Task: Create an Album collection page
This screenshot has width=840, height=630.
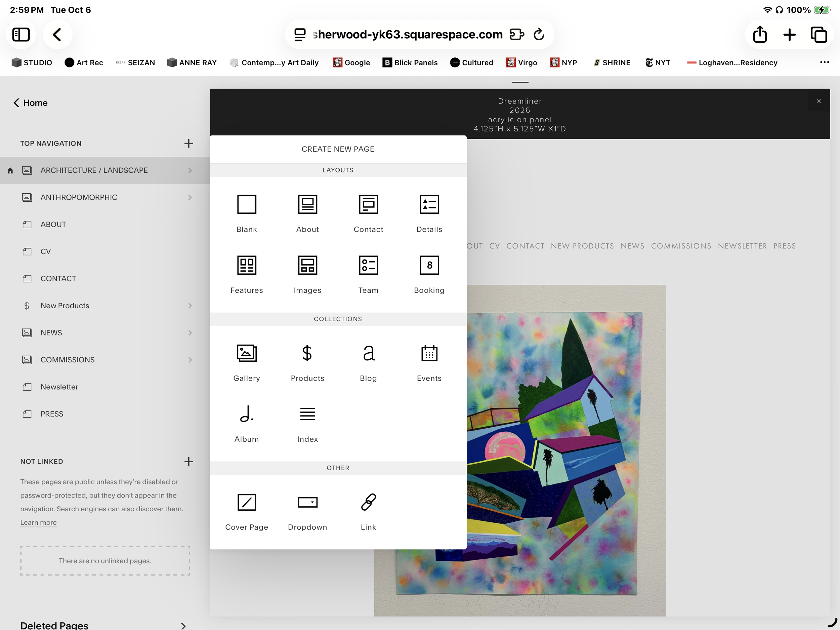Action: pos(246,423)
